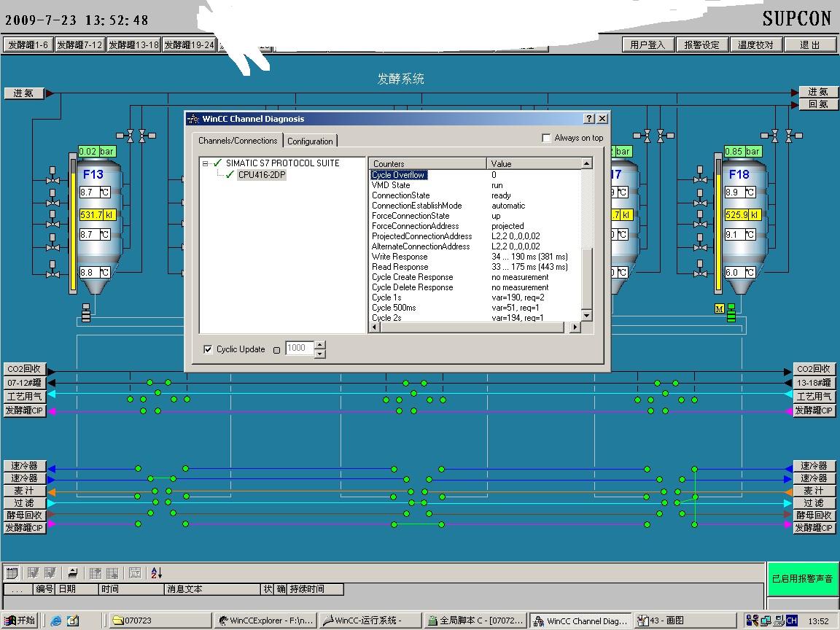Increase the cyclic update interval with up arrow
Image resolution: width=840 pixels, height=630 pixels.
[320, 345]
